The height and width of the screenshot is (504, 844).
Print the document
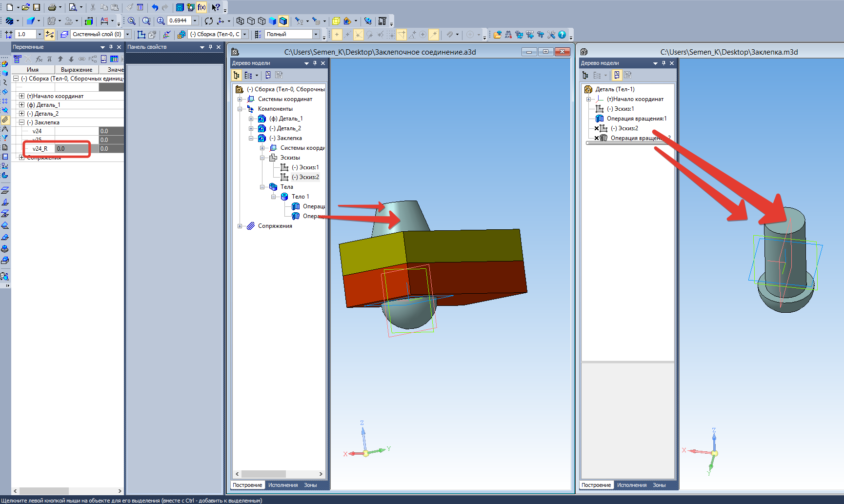click(52, 7)
